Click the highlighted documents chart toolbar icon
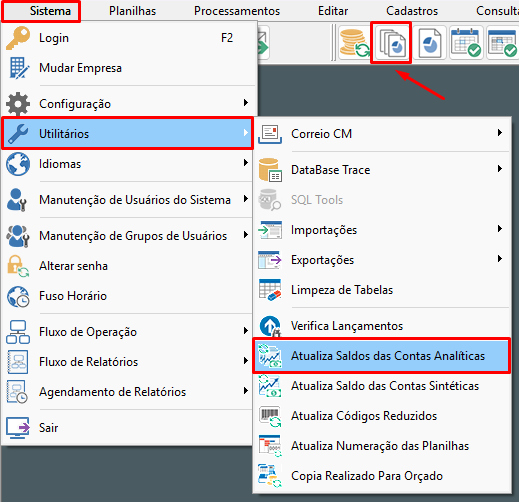 [391, 43]
